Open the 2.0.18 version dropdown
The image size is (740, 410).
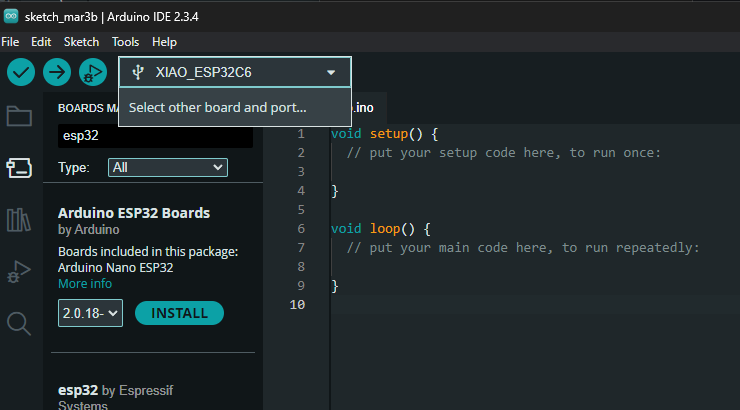[90, 313]
